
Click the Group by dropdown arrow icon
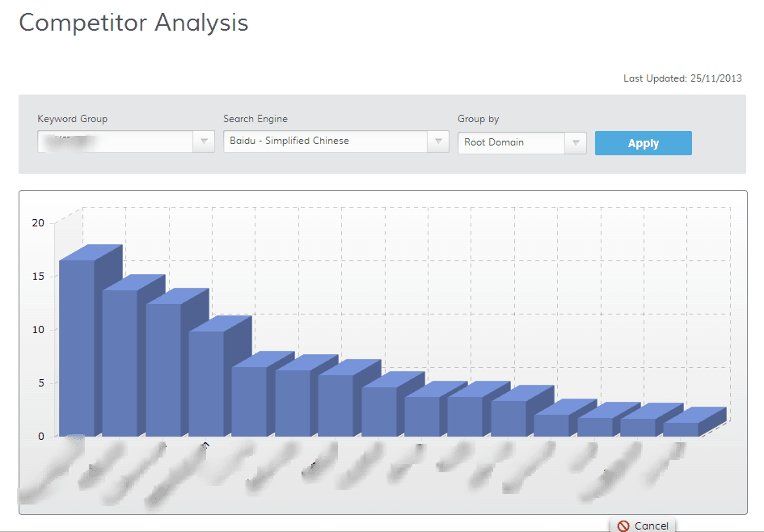click(576, 142)
